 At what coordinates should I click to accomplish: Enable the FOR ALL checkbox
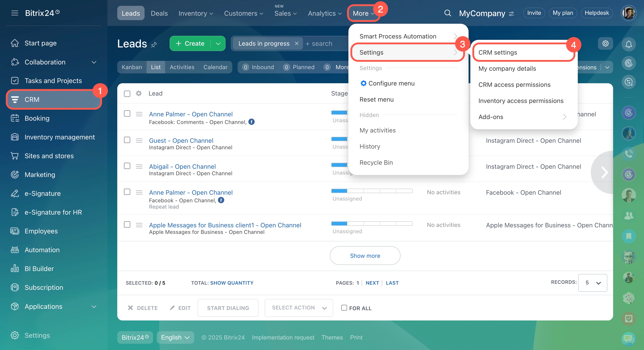click(344, 308)
